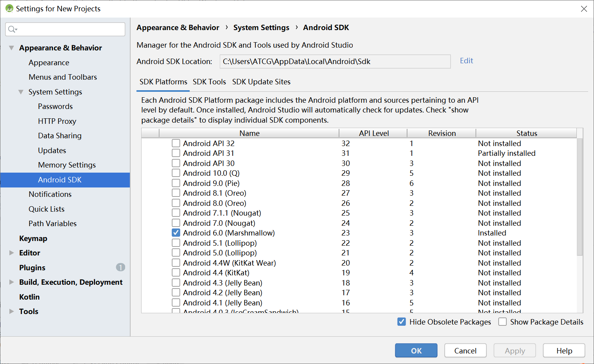Select Android 4.4W (KitKat Wear) row name
This screenshot has width=594, height=364.
click(x=229, y=263)
